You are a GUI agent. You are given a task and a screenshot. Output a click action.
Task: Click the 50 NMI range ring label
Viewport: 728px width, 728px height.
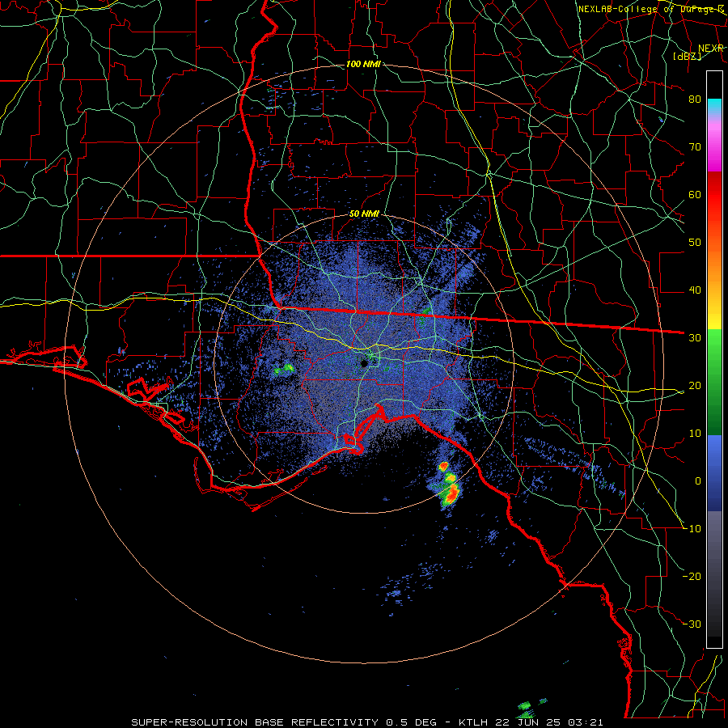tap(364, 214)
